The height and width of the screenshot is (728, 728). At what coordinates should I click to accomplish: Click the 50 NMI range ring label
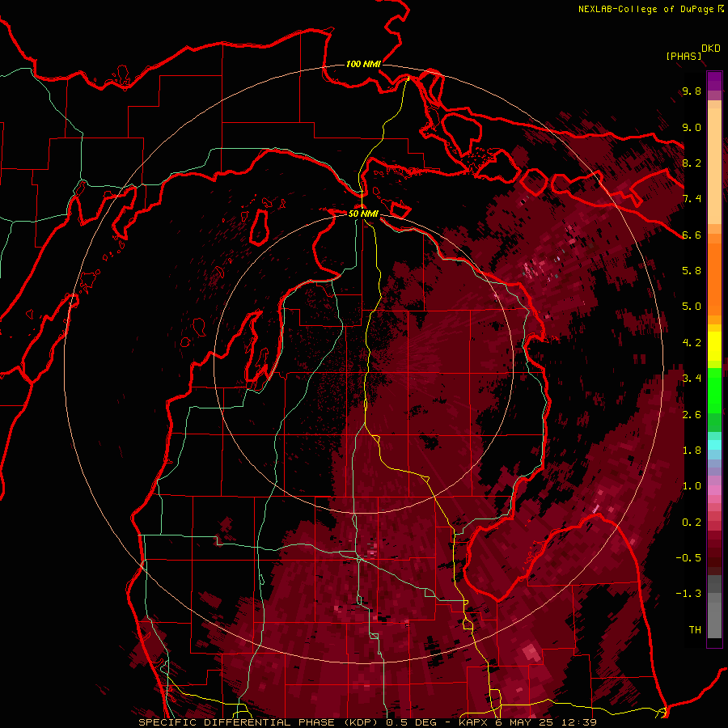click(x=363, y=214)
